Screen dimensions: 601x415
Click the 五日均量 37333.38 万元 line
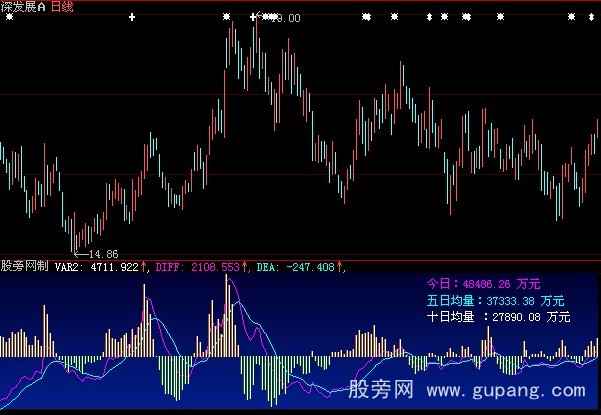coord(496,301)
